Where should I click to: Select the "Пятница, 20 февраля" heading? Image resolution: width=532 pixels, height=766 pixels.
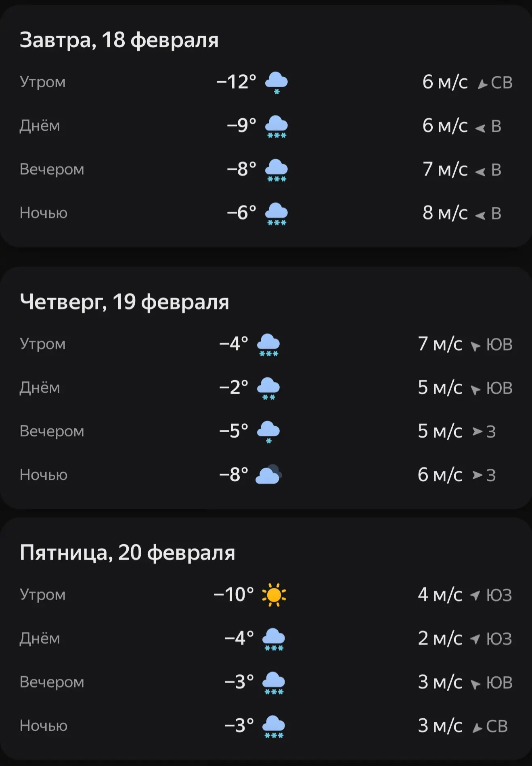pyautogui.click(x=127, y=552)
